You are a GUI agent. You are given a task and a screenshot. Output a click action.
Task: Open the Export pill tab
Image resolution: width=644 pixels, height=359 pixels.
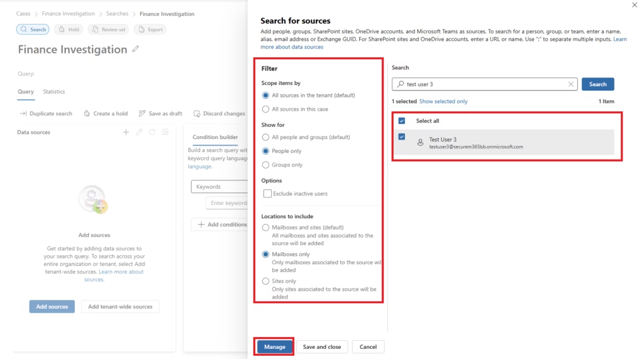[150, 29]
